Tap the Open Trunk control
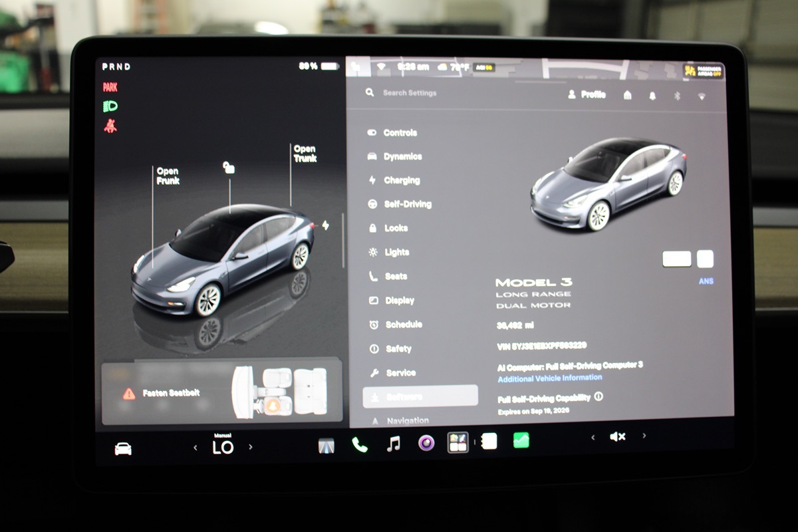 (x=305, y=154)
